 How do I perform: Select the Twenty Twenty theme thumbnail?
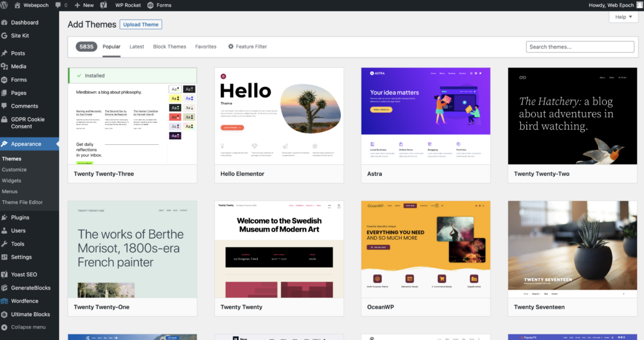point(279,249)
